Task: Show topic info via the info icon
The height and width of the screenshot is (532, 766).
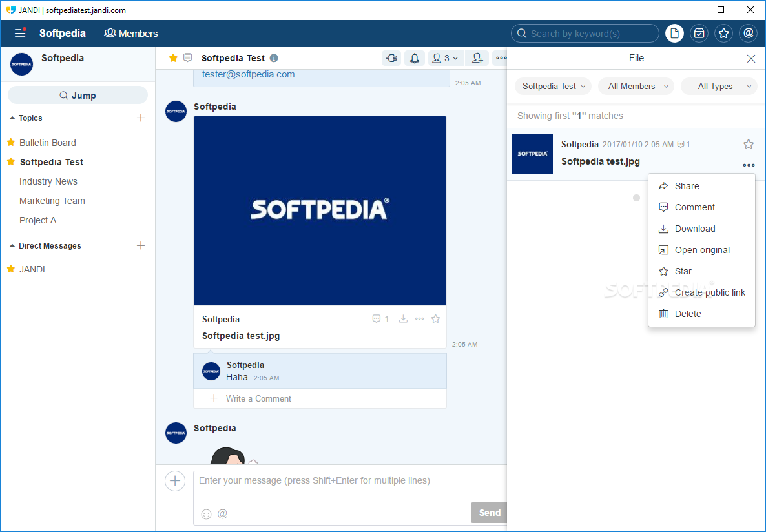Action: (x=274, y=58)
